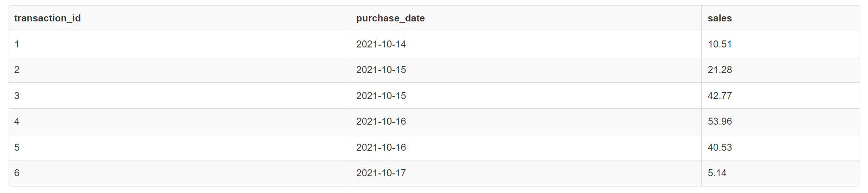Click the sales value 21.28

click(719, 70)
